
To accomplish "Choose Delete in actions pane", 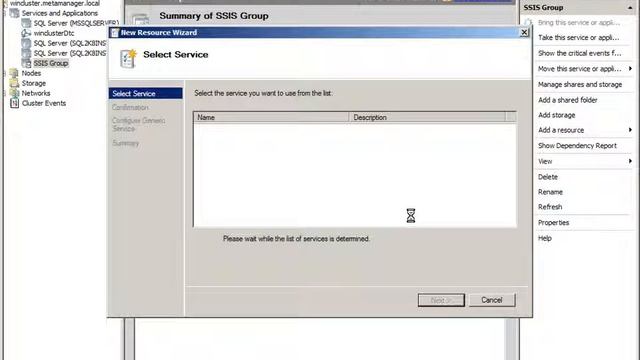I will click(x=548, y=177).
